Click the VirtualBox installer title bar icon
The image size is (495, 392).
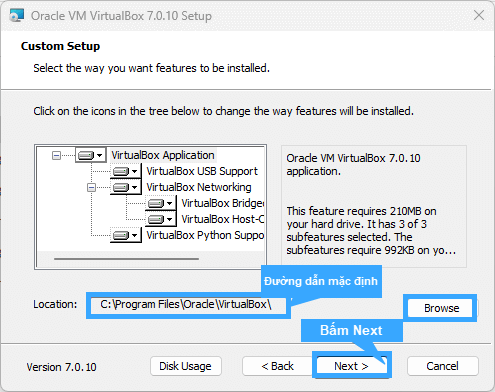tap(16, 16)
